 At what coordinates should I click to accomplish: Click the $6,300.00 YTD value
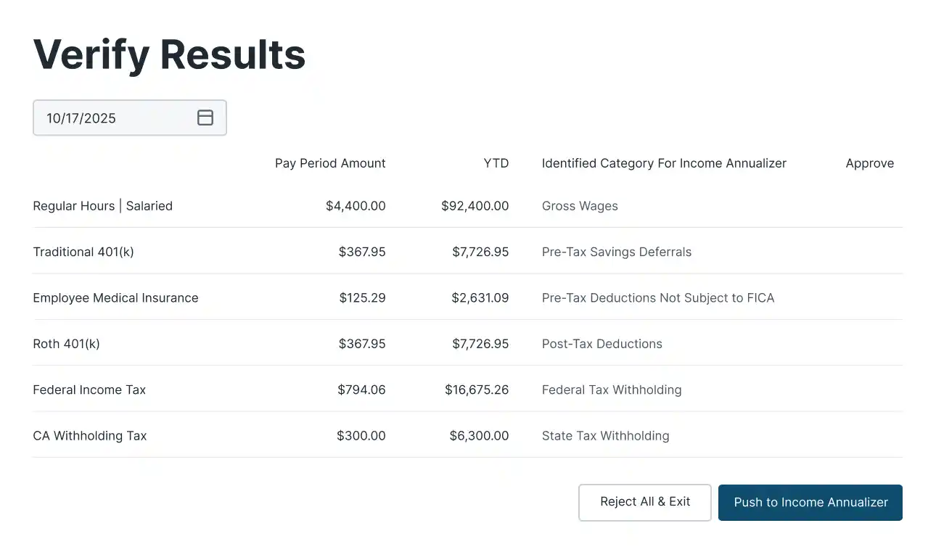[479, 436]
